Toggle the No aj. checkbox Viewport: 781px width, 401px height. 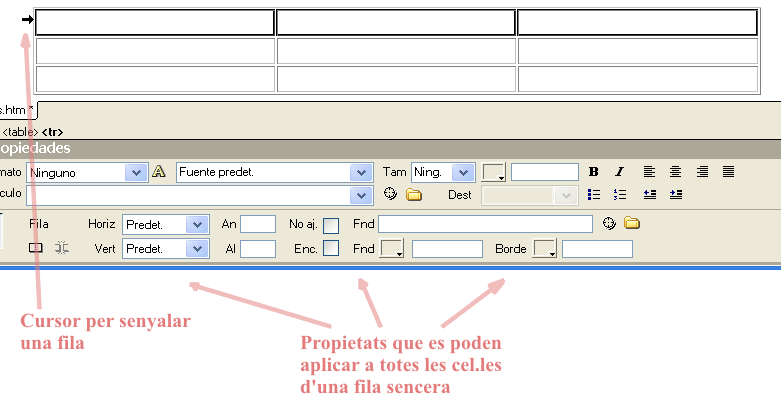331,226
